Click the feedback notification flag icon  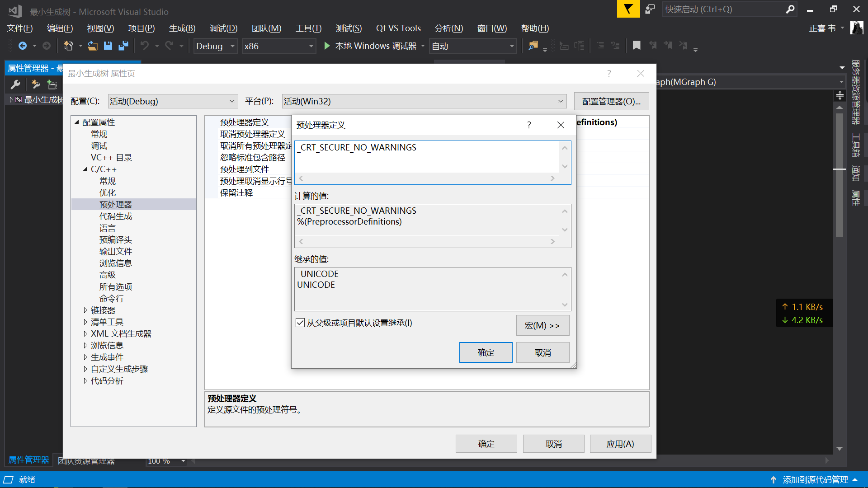(x=628, y=9)
